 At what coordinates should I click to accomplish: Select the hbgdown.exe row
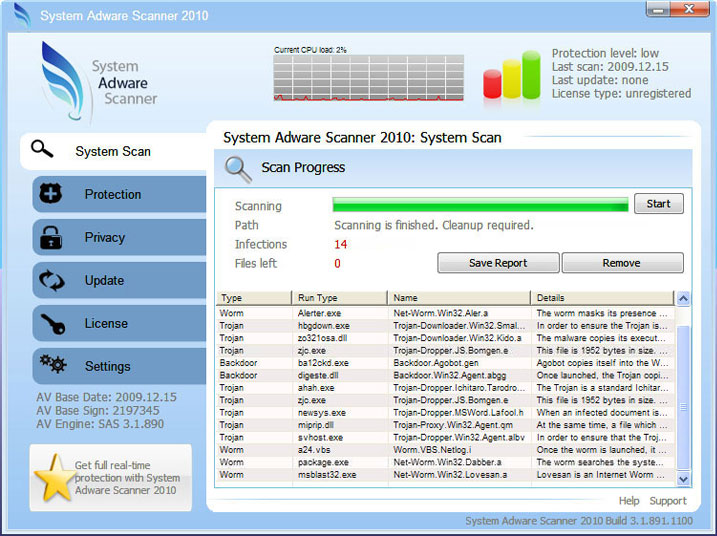(446, 326)
